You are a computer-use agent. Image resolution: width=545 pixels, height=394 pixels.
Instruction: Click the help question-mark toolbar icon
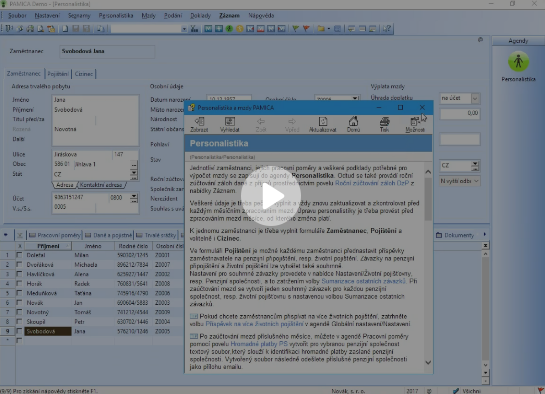[x=387, y=29]
